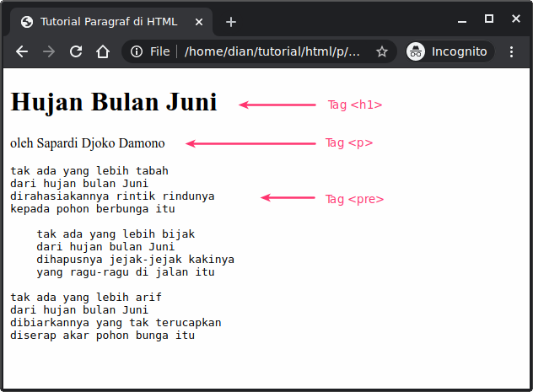Click the line "tak ada yang lebih tabah"
Image resolution: width=533 pixels, height=392 pixels.
[89, 170]
